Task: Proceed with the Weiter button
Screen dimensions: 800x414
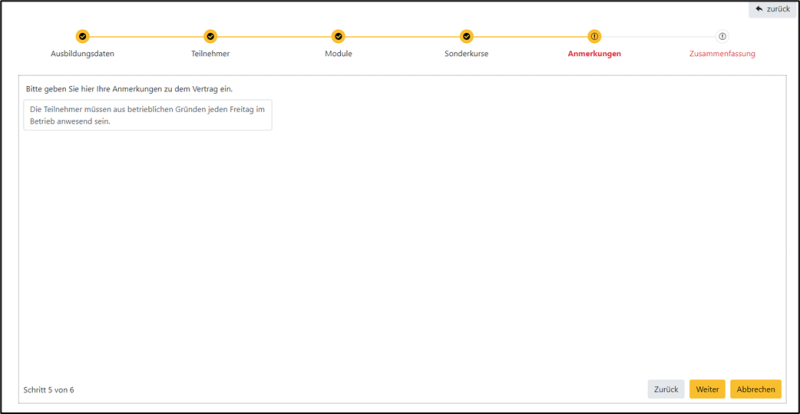Action: point(707,389)
